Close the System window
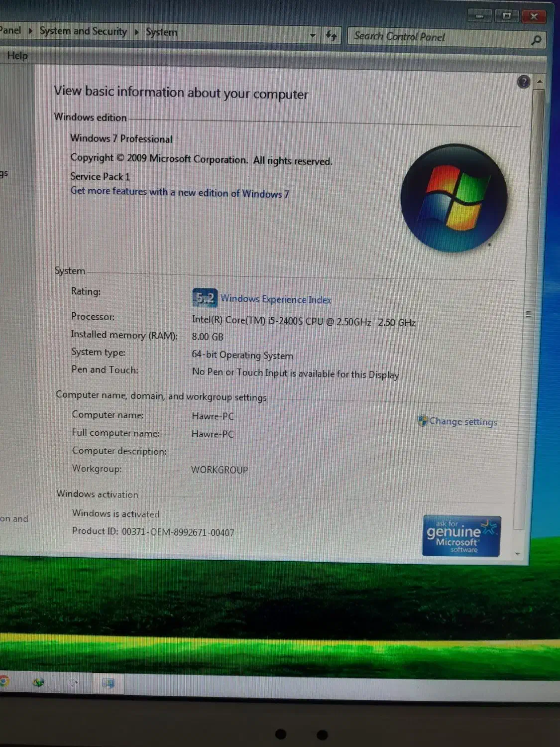Viewport: 560px width, 747px height. pos(534,16)
